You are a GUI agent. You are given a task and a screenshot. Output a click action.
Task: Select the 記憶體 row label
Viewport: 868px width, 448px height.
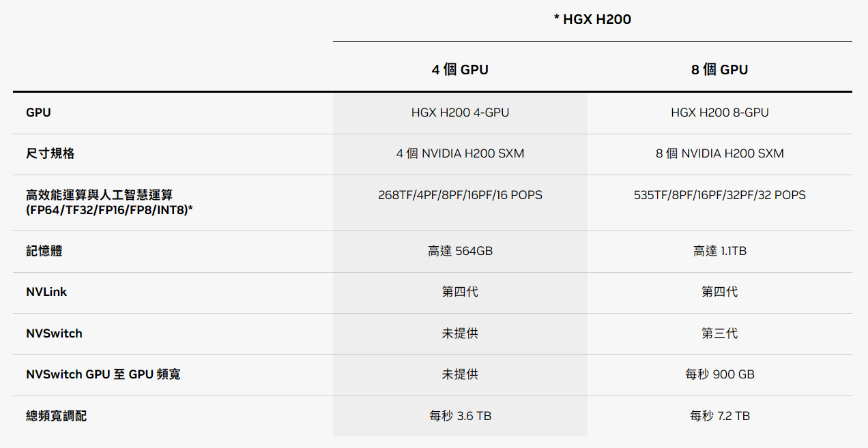tap(44, 251)
